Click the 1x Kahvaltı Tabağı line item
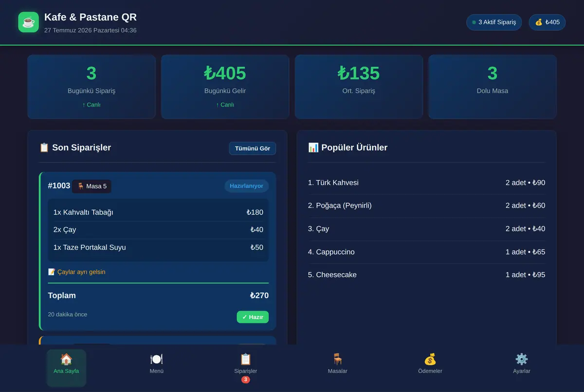The image size is (584, 392). tap(158, 212)
